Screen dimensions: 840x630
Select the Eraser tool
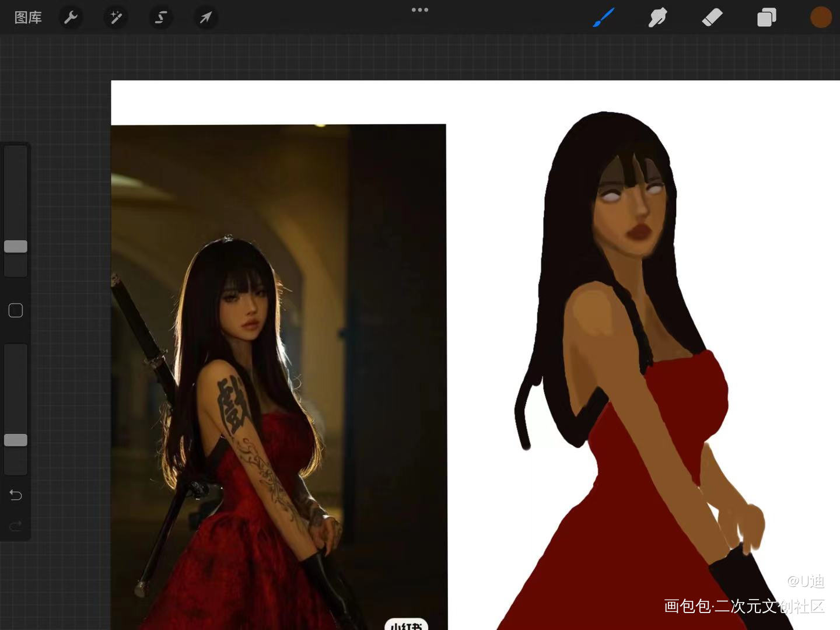(x=712, y=17)
